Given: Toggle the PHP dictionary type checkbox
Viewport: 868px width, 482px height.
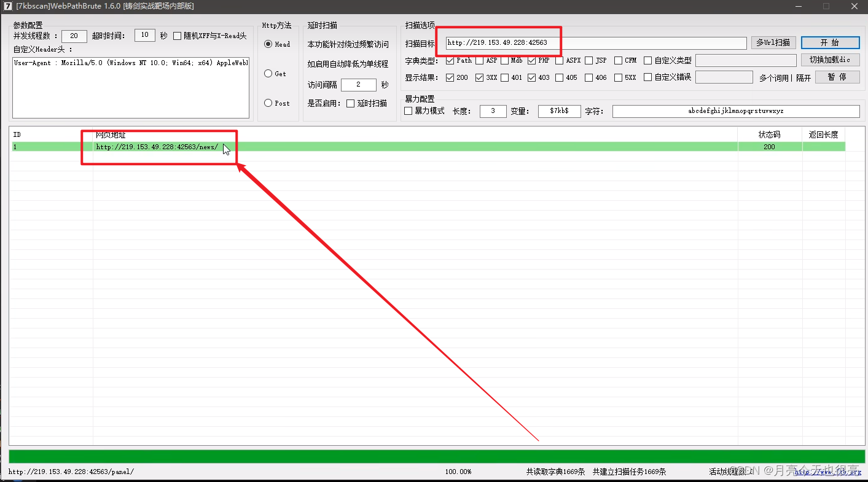Looking at the screenshot, I should click(x=532, y=61).
